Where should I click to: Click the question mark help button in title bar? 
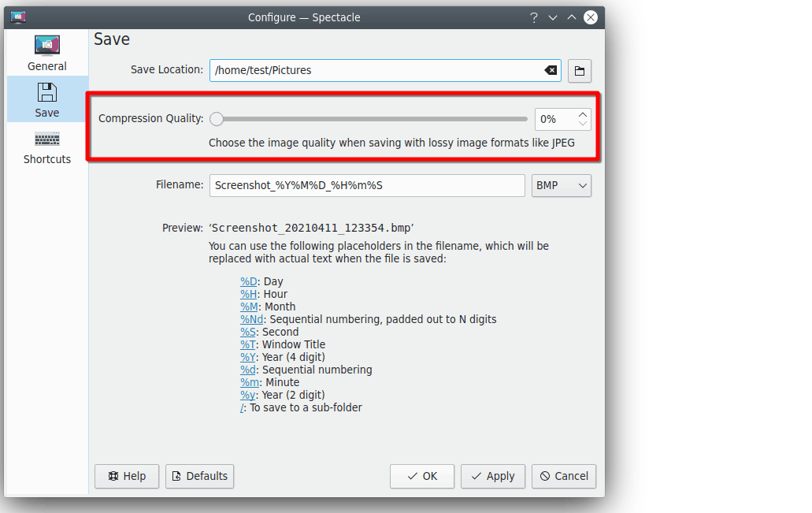click(534, 17)
